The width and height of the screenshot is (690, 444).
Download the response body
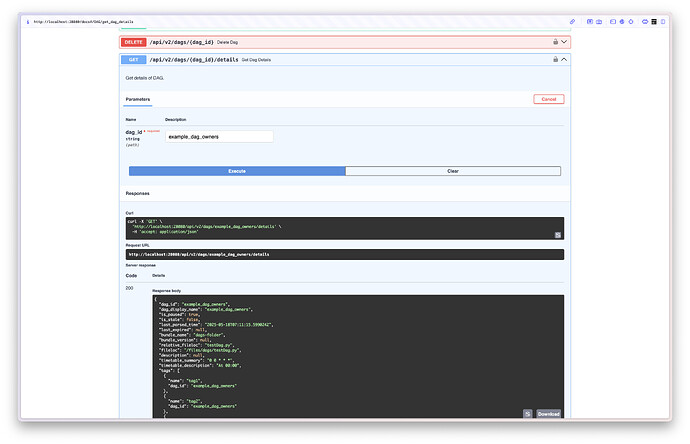click(x=548, y=413)
